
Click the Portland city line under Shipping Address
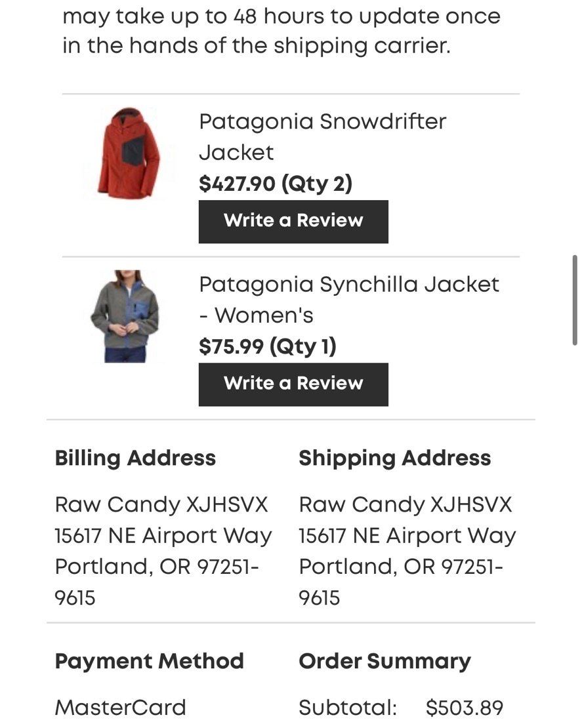point(401,566)
